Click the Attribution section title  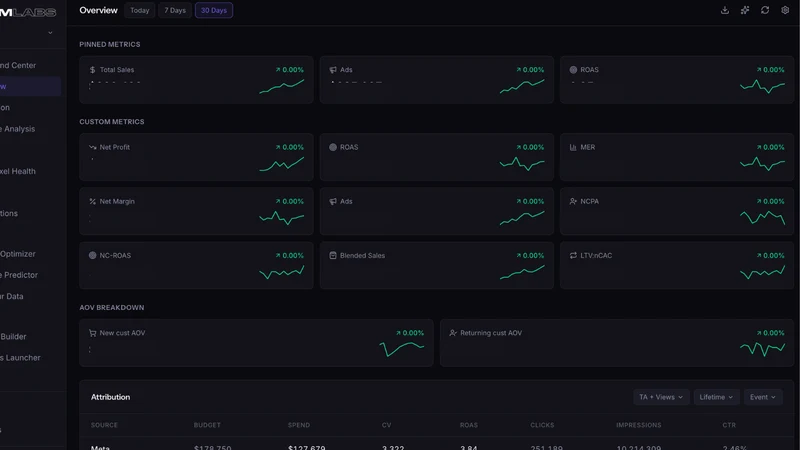(110, 397)
